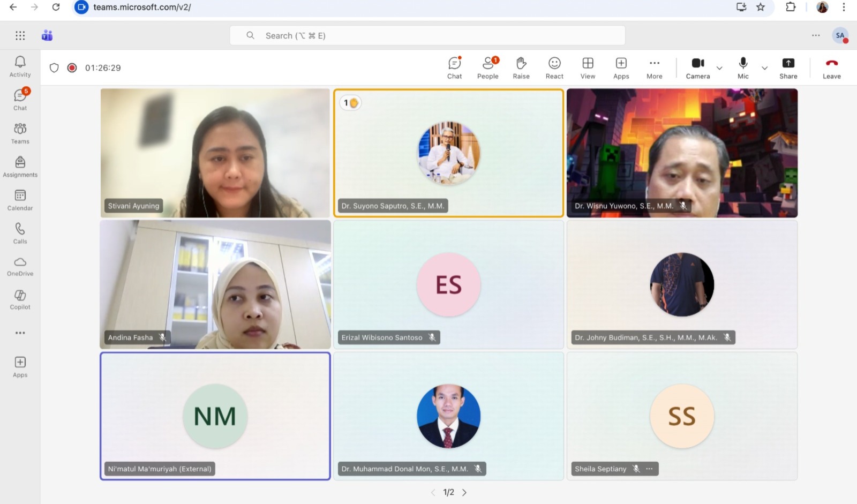
Task: Open the View layout options
Action: click(588, 67)
